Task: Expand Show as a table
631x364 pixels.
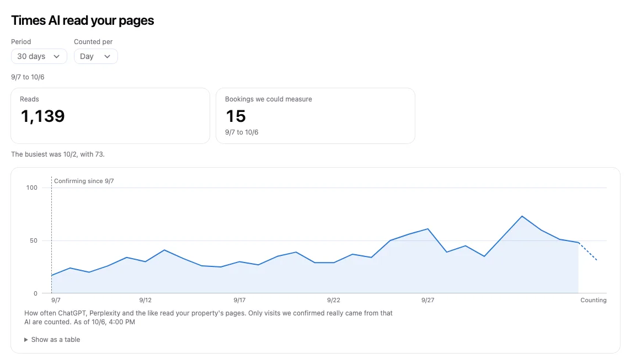Action: coord(52,340)
